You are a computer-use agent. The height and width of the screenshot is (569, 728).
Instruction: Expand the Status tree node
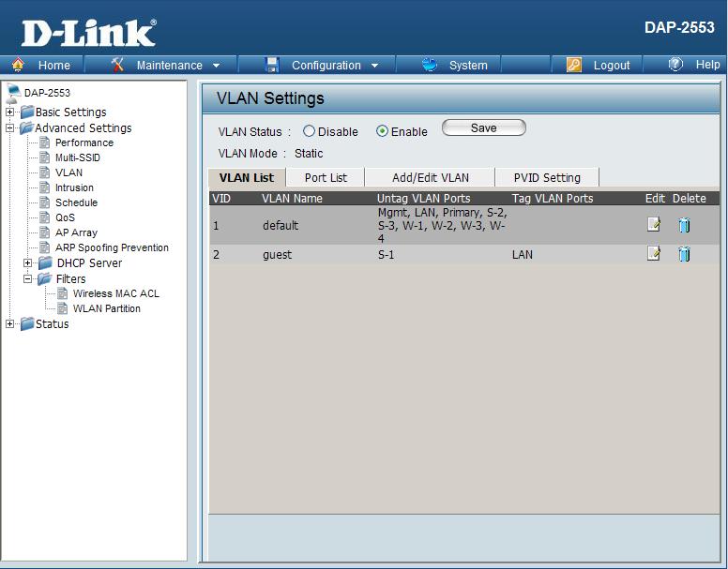click(9, 323)
